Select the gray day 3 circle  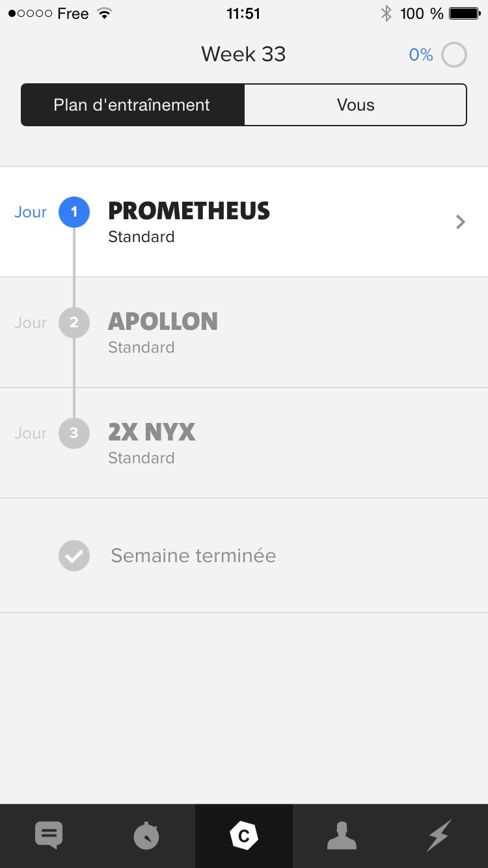(74, 433)
